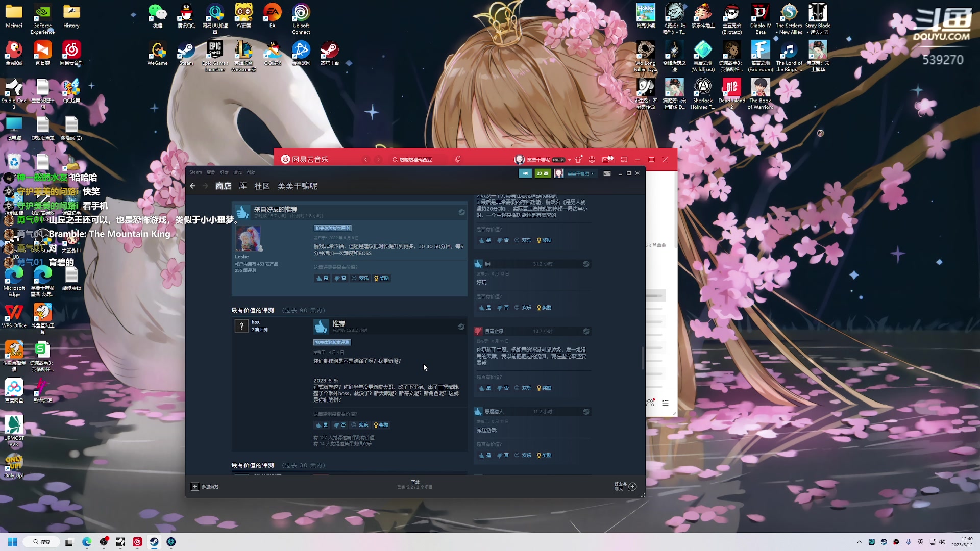Open NetEase Music listen-together friends icon
Viewport: 980px width, 551px height.
[650, 403]
